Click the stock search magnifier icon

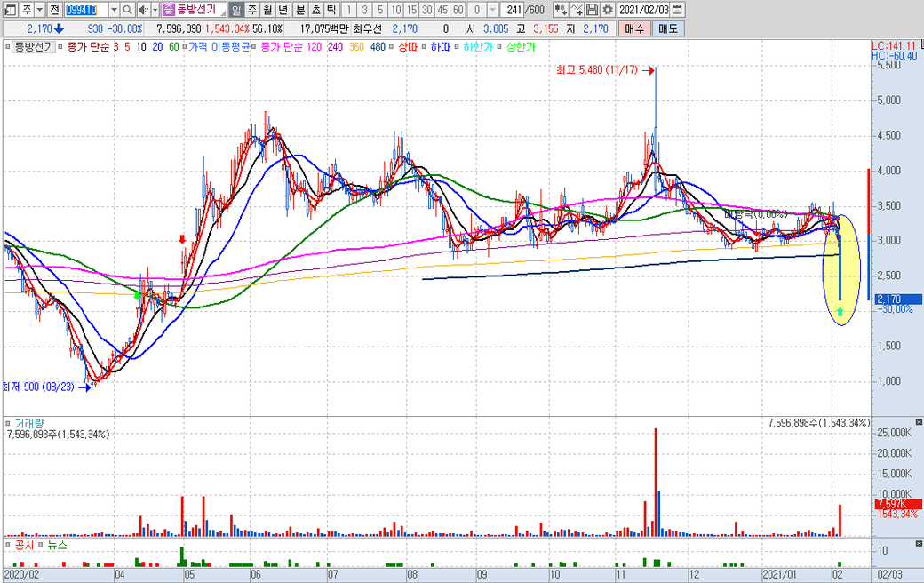[128, 10]
